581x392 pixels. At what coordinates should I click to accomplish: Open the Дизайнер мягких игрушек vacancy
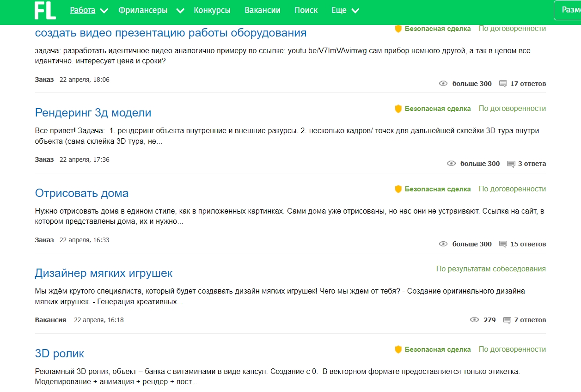tap(104, 273)
